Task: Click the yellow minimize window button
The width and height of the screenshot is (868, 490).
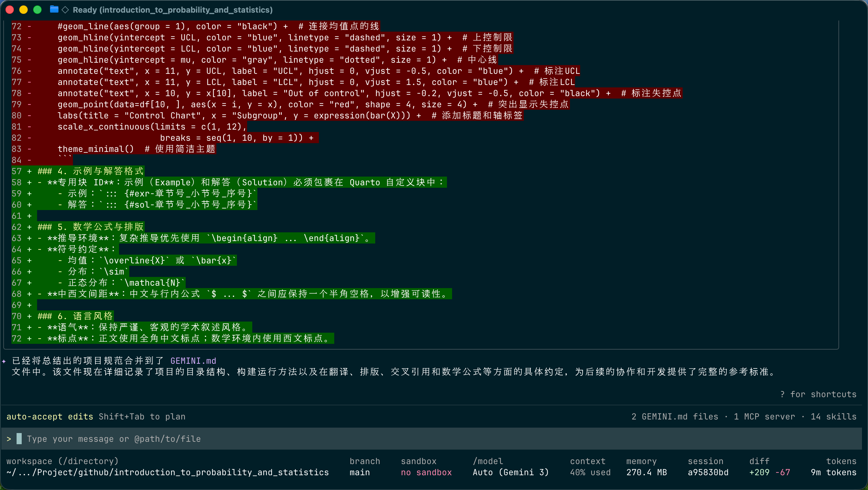Action: [24, 10]
